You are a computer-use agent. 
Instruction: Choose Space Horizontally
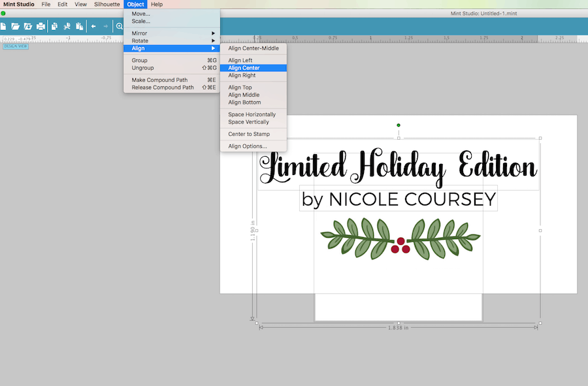tap(253, 114)
